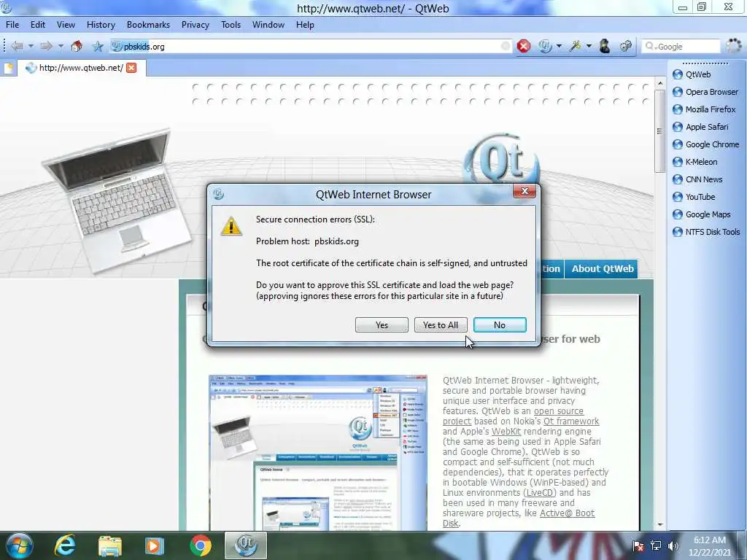Click the volume speaker tray icon
The image size is (747, 560).
673,545
